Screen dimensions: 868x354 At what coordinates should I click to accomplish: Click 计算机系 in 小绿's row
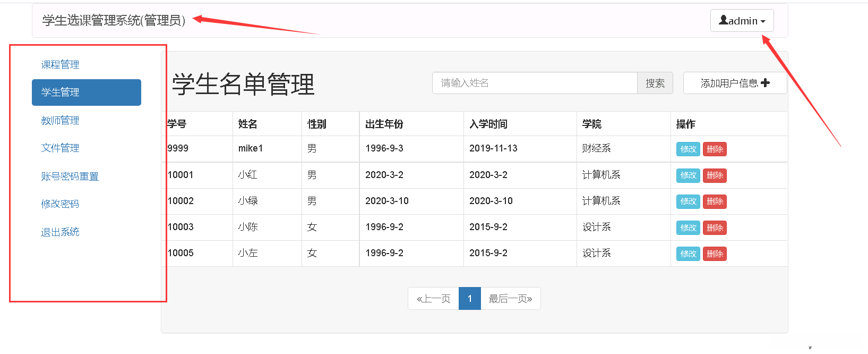601,201
